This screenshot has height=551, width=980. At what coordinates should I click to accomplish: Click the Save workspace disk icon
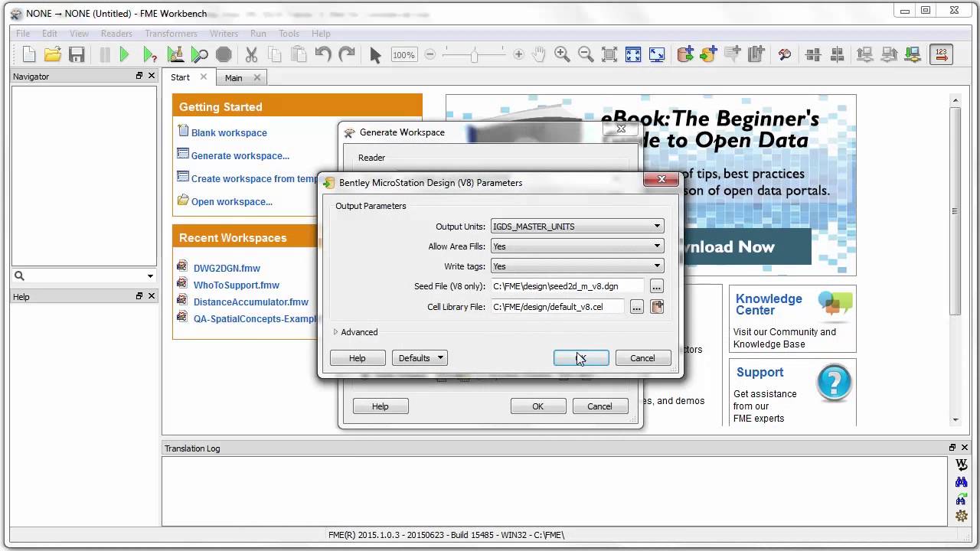point(77,54)
